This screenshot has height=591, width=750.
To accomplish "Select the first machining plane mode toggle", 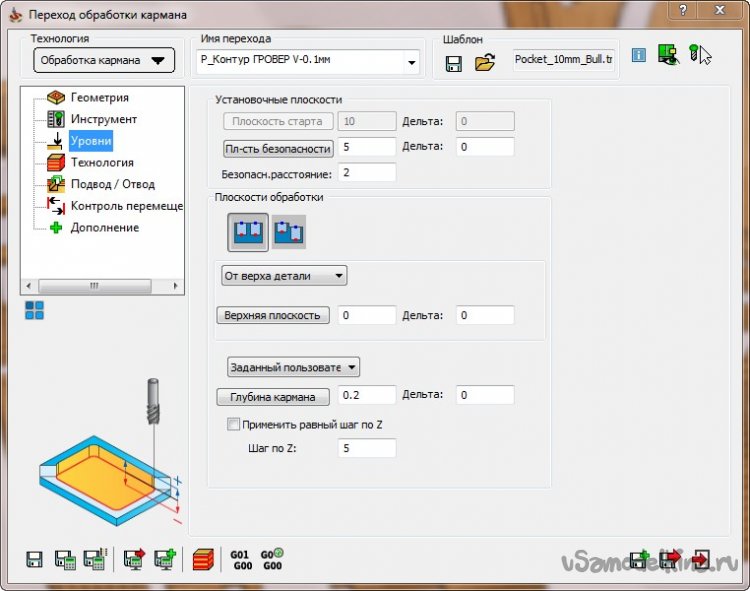I will (246, 232).
